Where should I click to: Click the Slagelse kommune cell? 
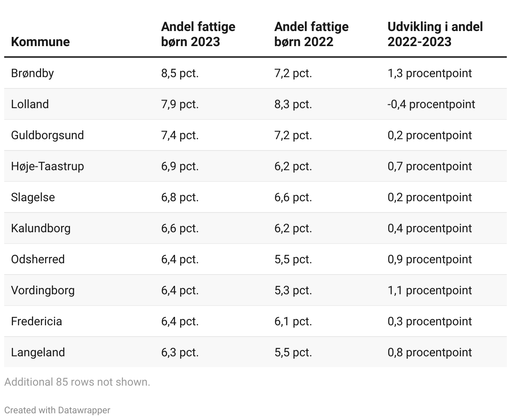33,197
